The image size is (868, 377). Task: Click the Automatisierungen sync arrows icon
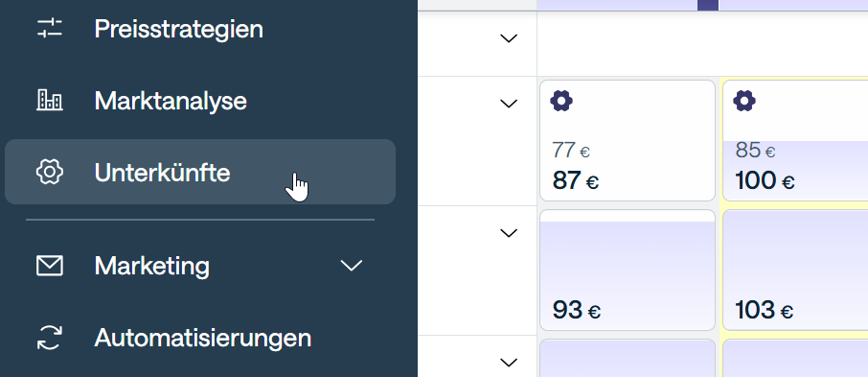50,337
